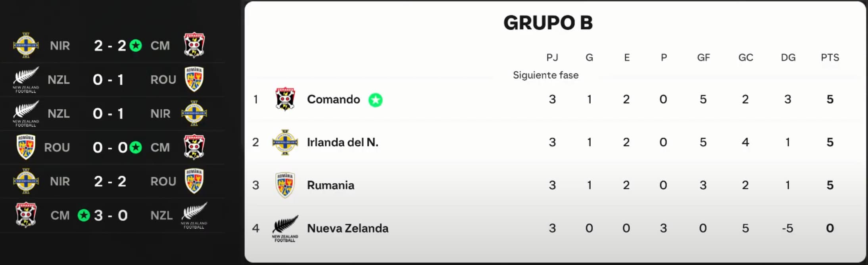This screenshot has width=868, height=265.
Task: Click the Nueva Zelanda fern logo in standings
Action: [x=285, y=228]
